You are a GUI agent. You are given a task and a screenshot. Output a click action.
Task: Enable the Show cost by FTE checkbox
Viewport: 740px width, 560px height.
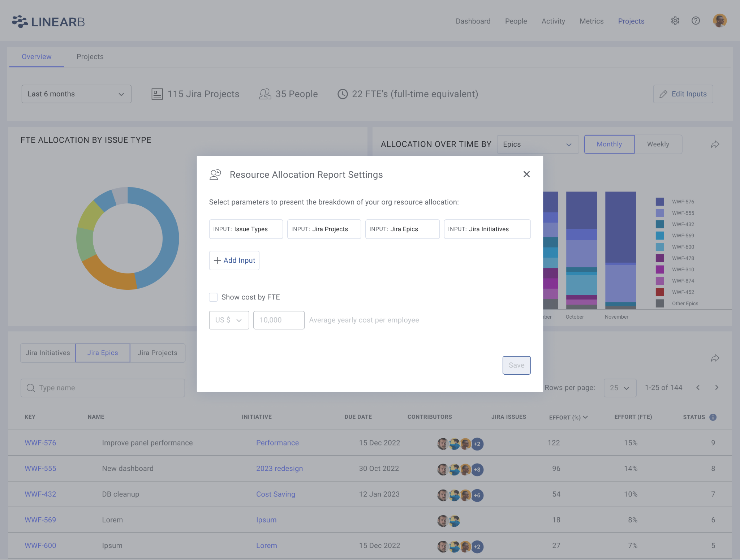[x=213, y=297]
